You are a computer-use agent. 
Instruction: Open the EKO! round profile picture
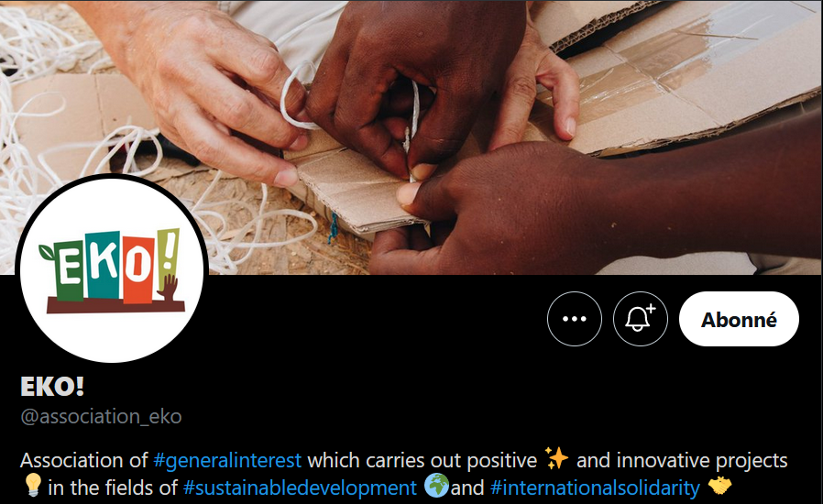pyautogui.click(x=112, y=268)
